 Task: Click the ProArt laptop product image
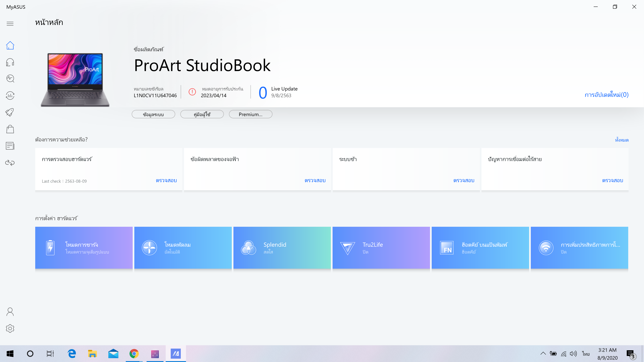coord(75,80)
